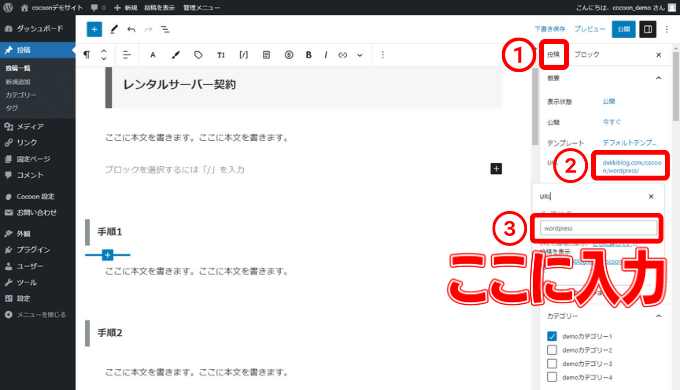This screenshot has height=390, width=680.
Task: Click the shortcode [/] icon
Action: [244, 55]
